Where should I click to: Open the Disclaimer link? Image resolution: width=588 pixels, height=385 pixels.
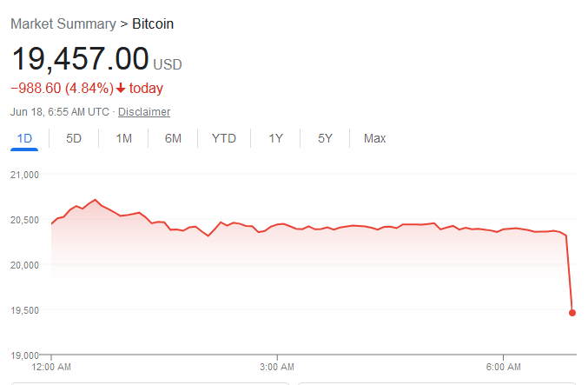pos(144,112)
